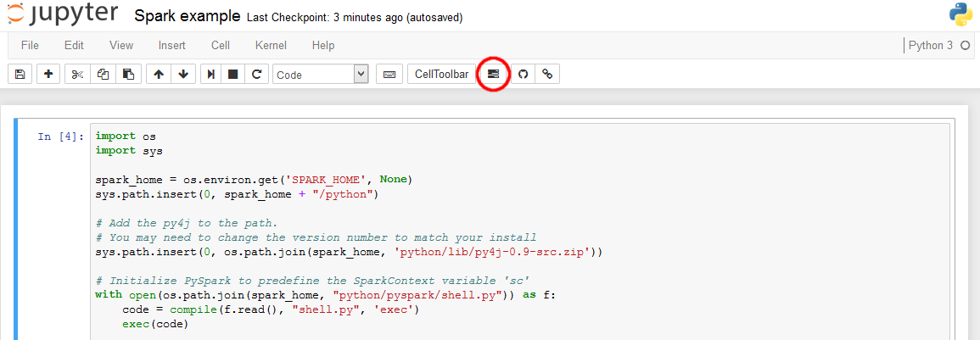Interrupt the kernel with the stop icon

(x=232, y=75)
